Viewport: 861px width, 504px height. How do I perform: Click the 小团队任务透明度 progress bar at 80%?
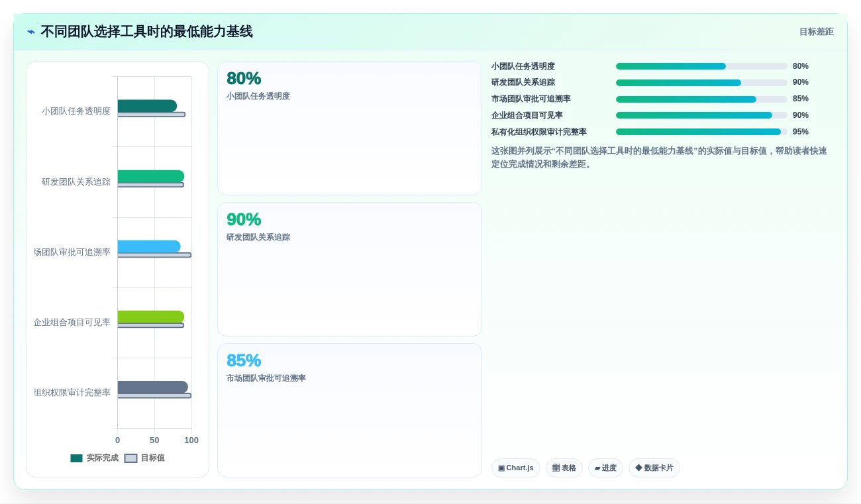[701, 66]
